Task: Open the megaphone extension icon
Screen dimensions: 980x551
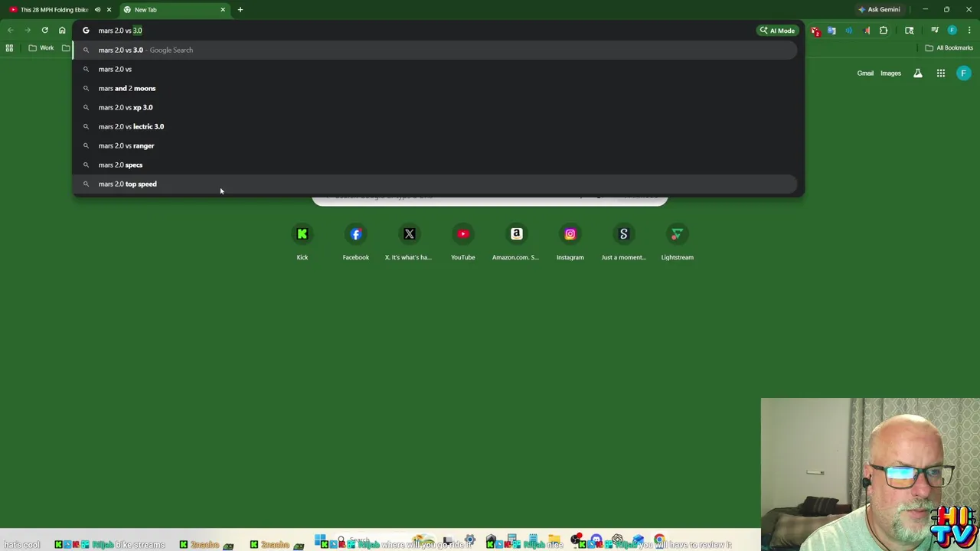Action: coord(867,31)
